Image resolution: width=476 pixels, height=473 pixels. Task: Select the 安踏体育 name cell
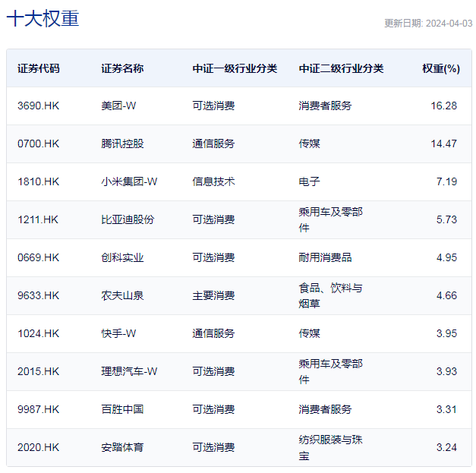pos(122,447)
